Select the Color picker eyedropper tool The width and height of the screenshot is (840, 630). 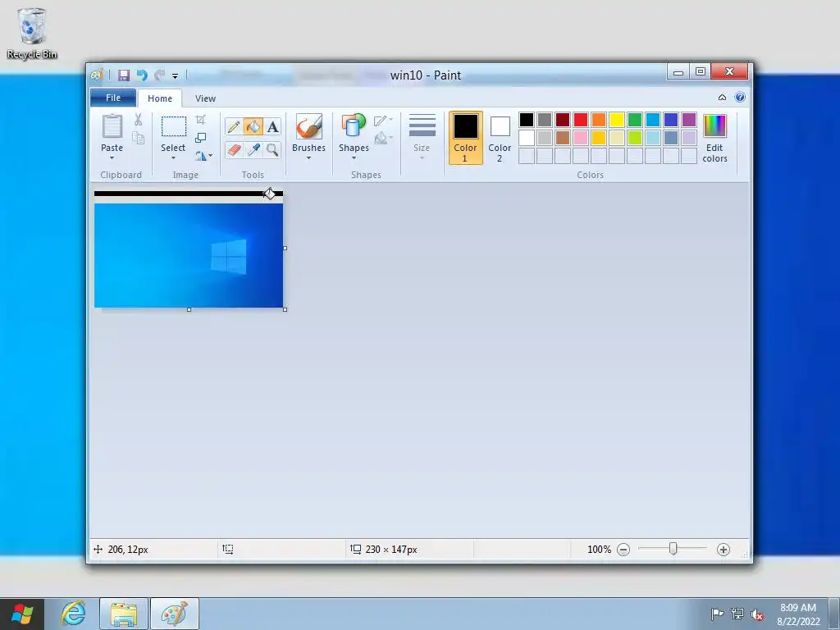tap(253, 149)
